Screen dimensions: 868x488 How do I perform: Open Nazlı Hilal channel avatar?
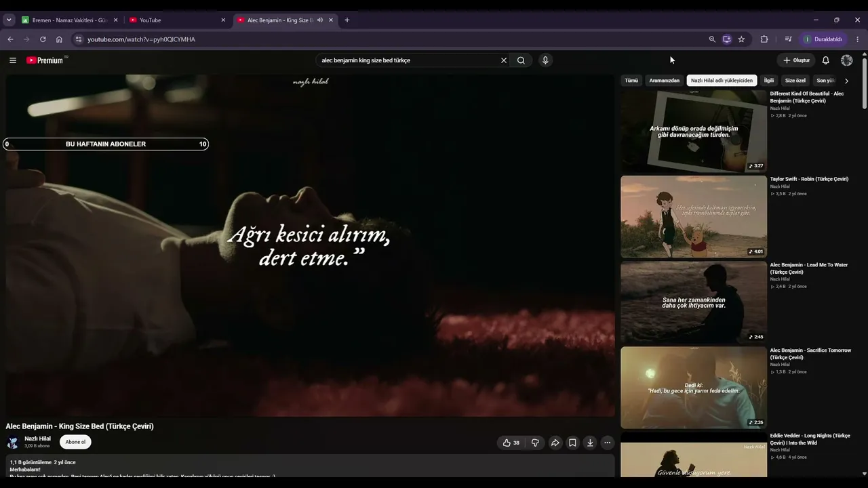pos(13,443)
